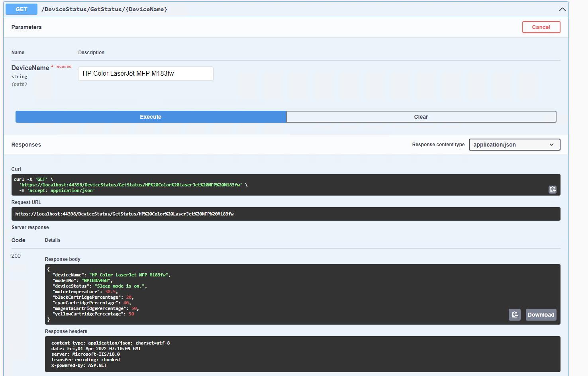This screenshot has width=588, height=376.
Task: Click the Request URL text box
Action: [286, 214]
